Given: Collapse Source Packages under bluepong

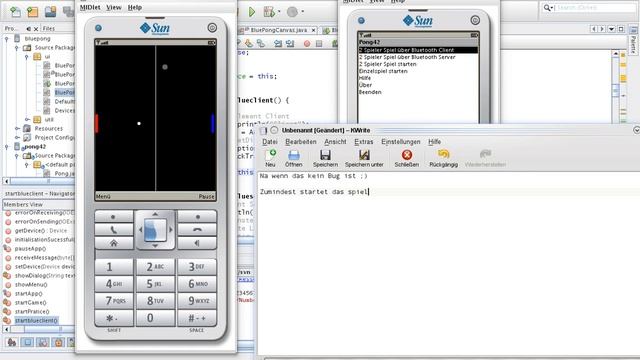Looking at the screenshot, I should (17, 48).
